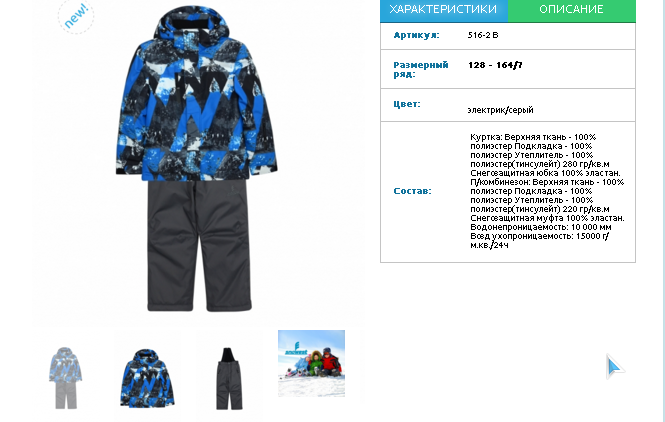Open the ОПИСАНИЕ tab
Screen dimensions: 665x422
[572, 10]
